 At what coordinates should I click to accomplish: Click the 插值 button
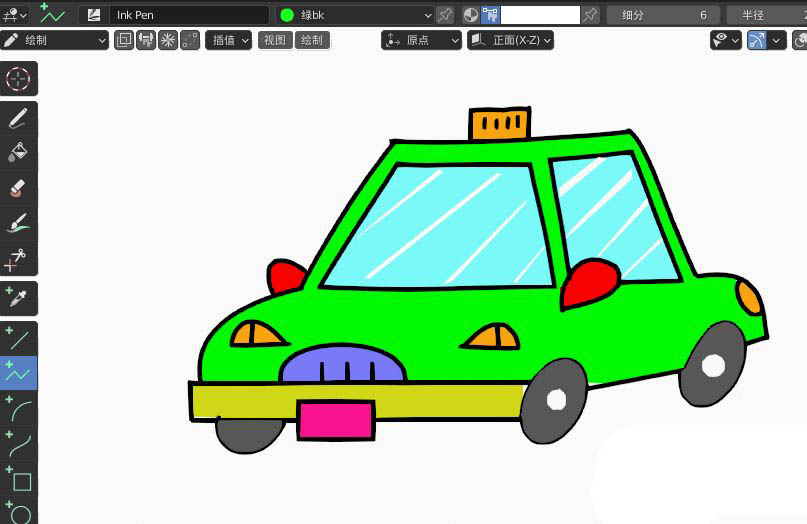click(228, 40)
